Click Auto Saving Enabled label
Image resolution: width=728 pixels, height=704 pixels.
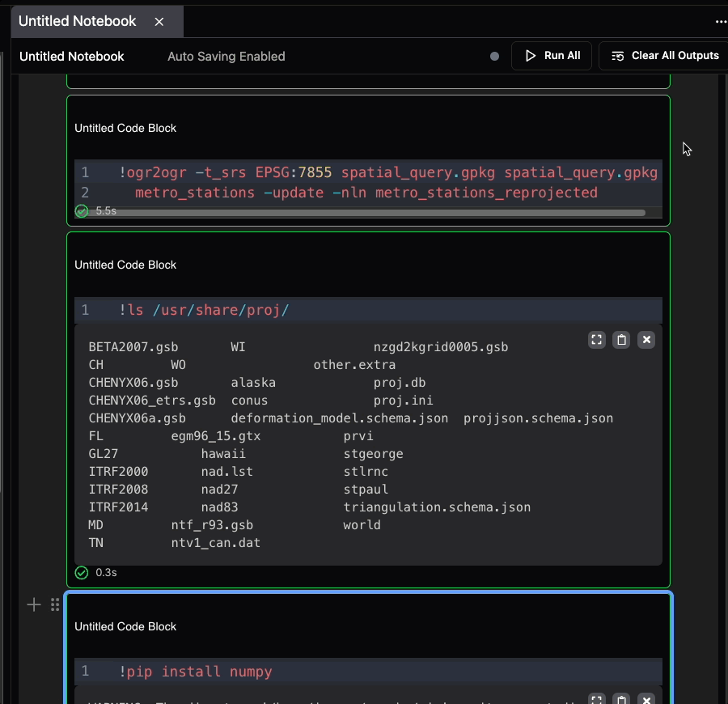click(x=226, y=56)
